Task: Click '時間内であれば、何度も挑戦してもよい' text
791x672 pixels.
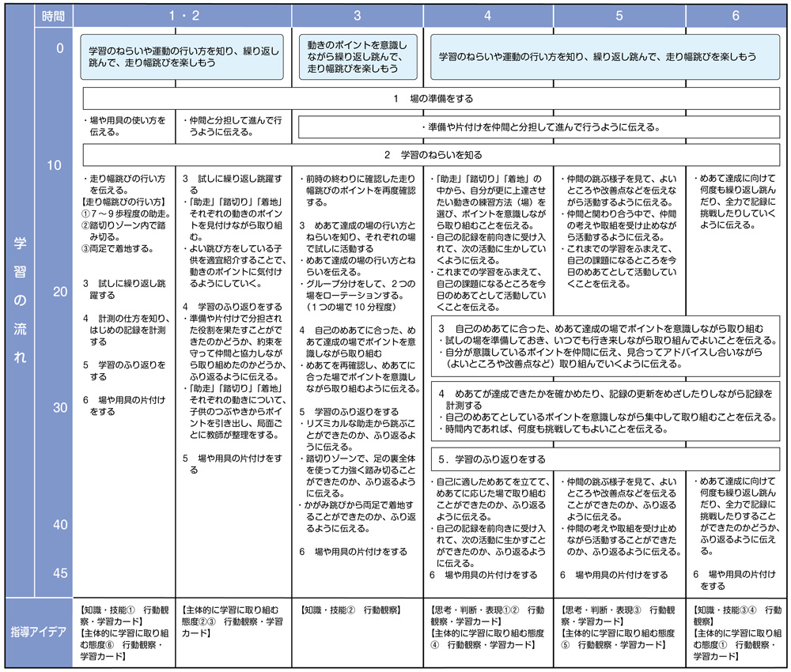Action: (x=554, y=429)
